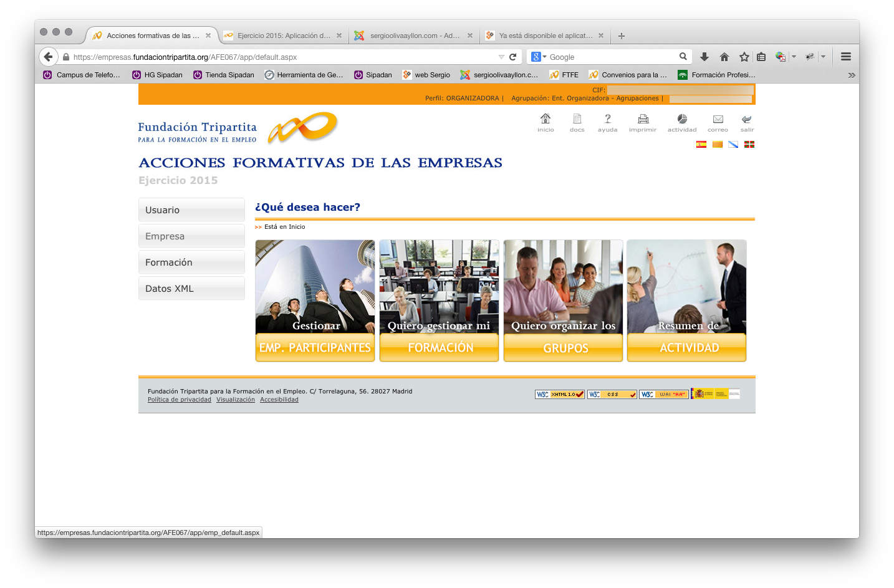The width and height of the screenshot is (894, 588).
Task: Open Resumen de Actividad tile
Action: click(x=686, y=301)
